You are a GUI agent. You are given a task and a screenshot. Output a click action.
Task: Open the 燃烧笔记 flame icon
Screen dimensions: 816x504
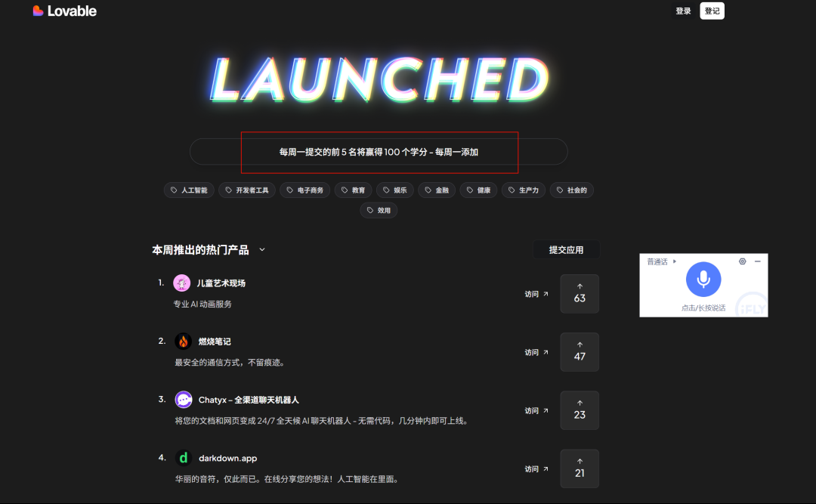(x=183, y=341)
